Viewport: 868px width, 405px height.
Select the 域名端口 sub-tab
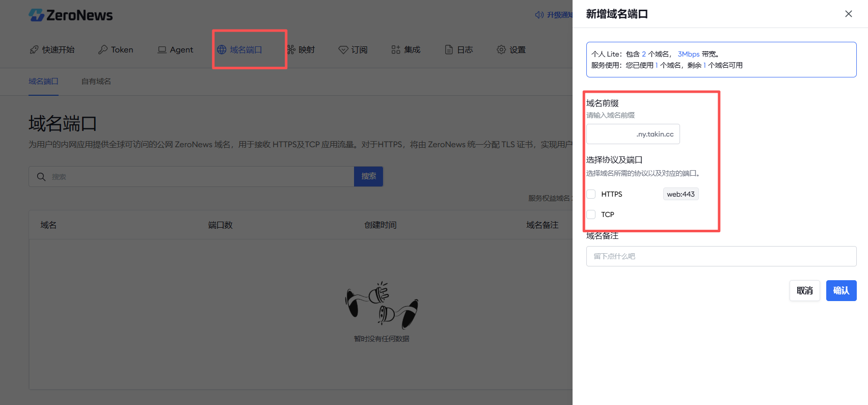[43, 82]
